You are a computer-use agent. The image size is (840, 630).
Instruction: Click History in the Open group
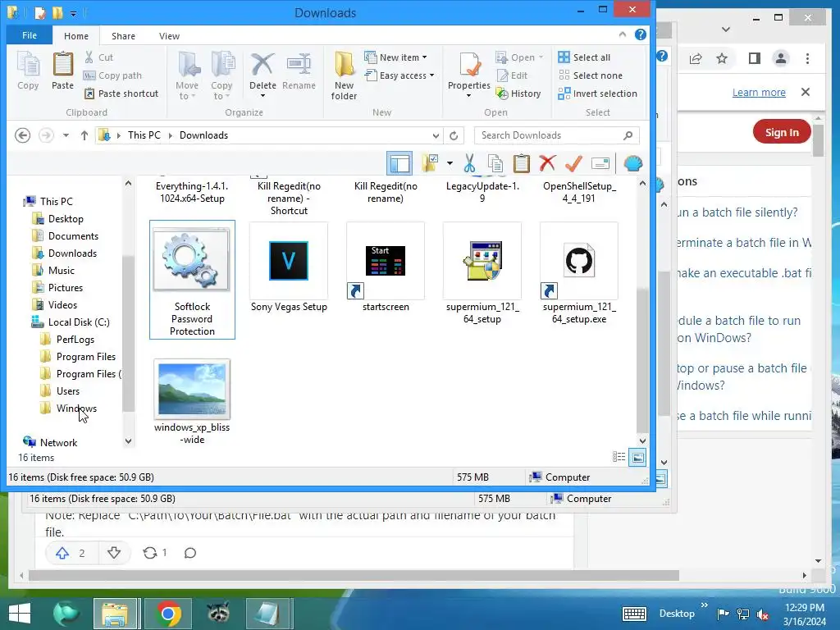(x=518, y=94)
